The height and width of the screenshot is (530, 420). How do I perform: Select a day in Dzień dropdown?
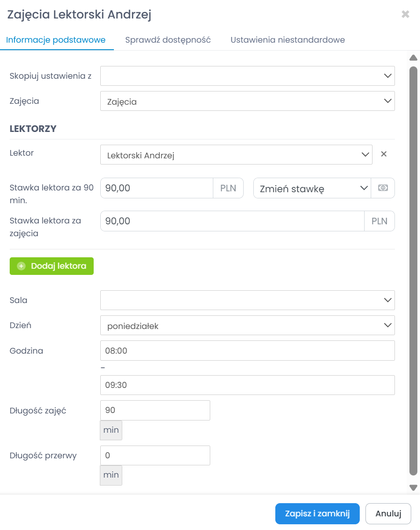[x=247, y=325]
